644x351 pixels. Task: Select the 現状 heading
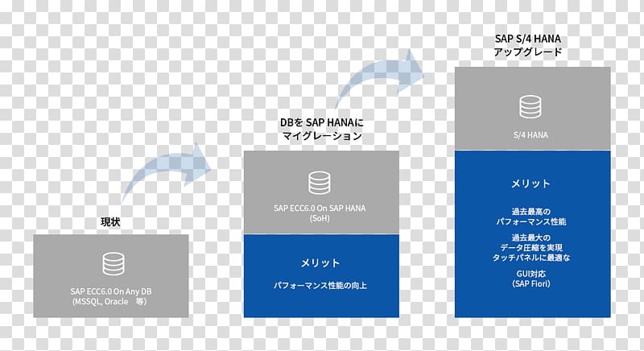coord(110,222)
